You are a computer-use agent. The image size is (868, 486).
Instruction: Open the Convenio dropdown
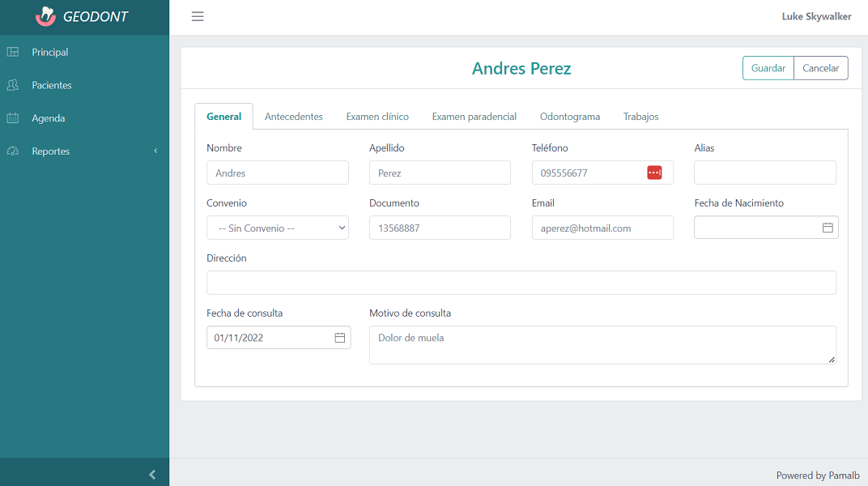click(277, 228)
